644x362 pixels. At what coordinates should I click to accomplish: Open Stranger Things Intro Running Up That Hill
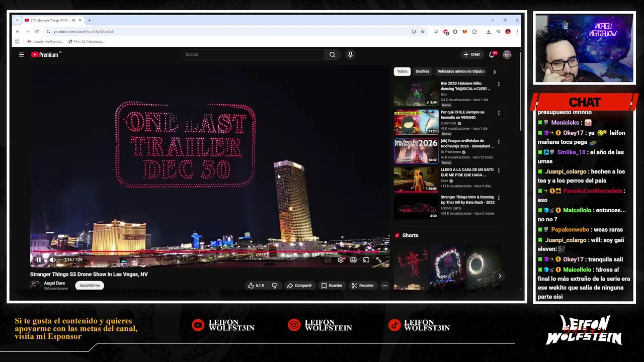(x=416, y=207)
